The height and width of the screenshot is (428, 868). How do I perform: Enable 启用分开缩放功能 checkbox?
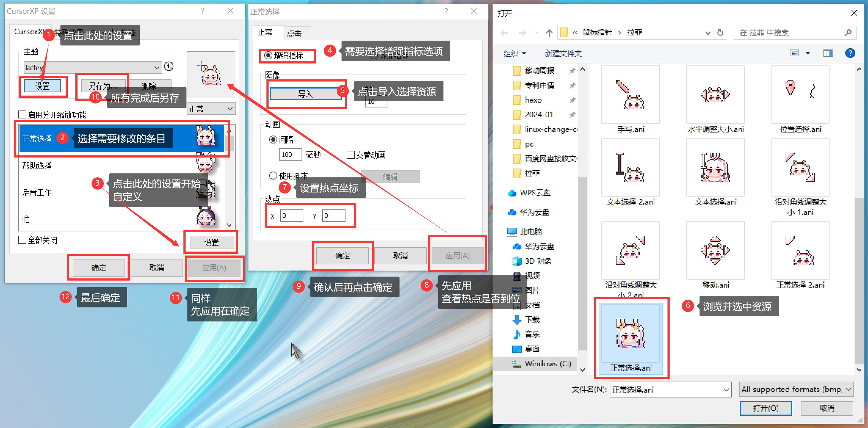(23, 114)
